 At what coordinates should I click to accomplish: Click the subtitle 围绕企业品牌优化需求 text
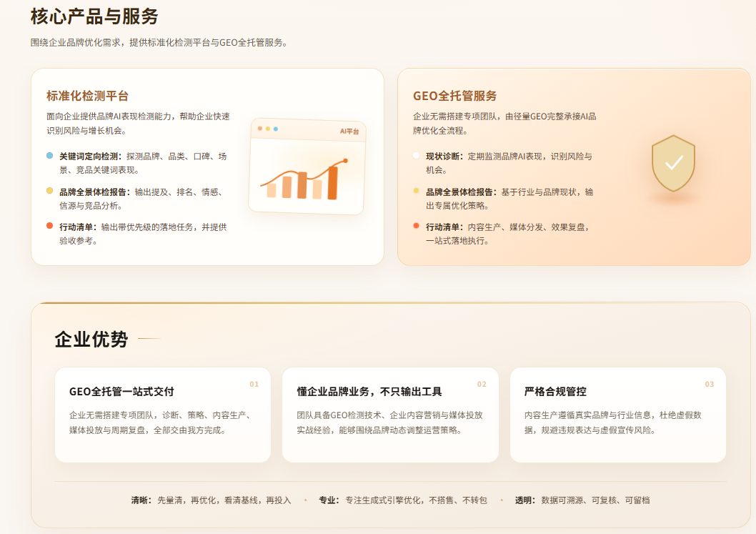point(159,42)
